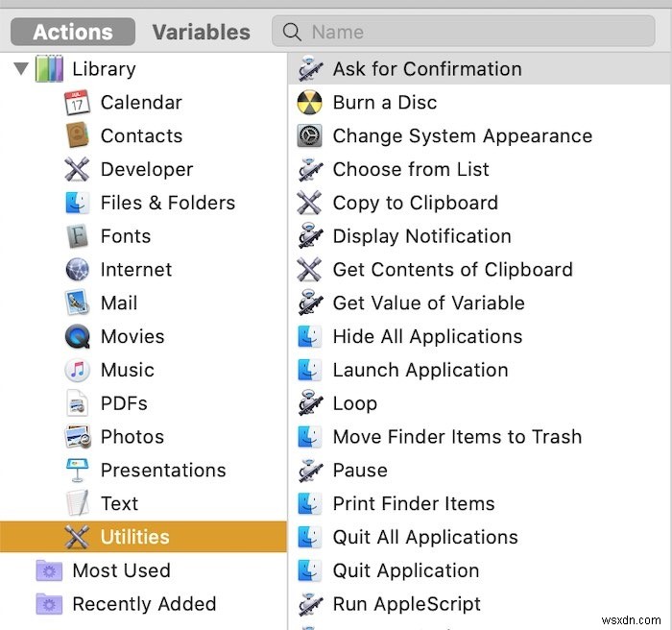Screen dimensions: 672x630
Task: Switch to the Variables tab
Action: click(x=201, y=32)
